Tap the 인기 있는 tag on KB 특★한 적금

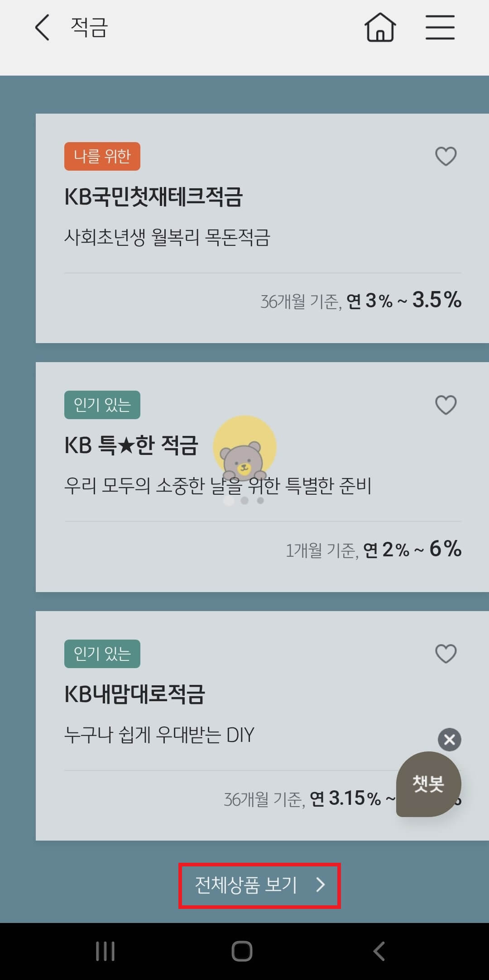coord(102,405)
